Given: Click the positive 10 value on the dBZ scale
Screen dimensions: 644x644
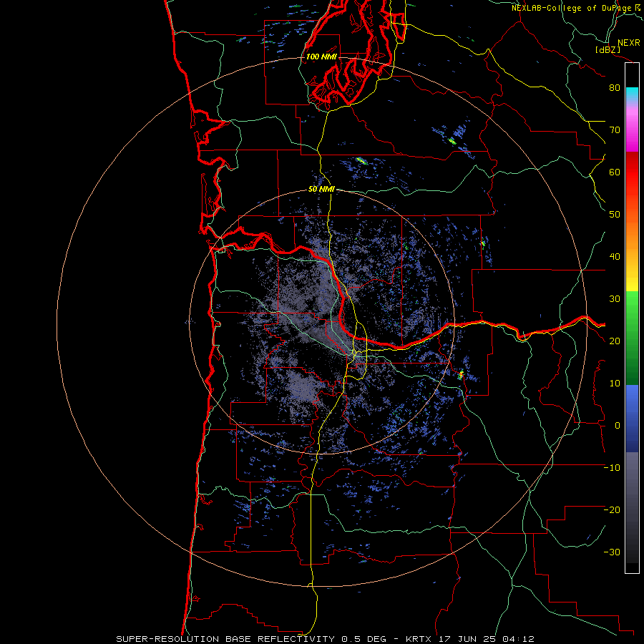Looking at the screenshot, I should 615,384.
